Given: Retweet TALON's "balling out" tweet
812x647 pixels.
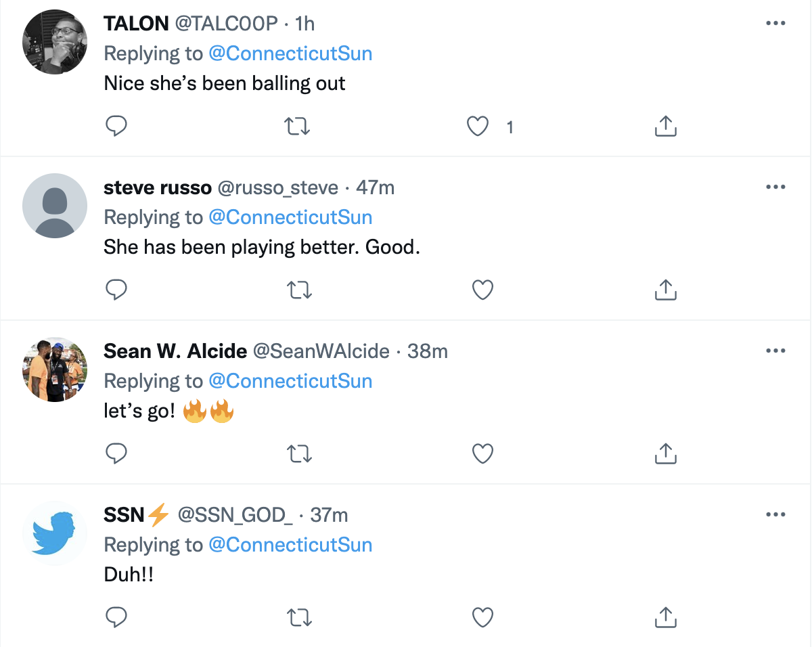Looking at the screenshot, I should coord(298,127).
